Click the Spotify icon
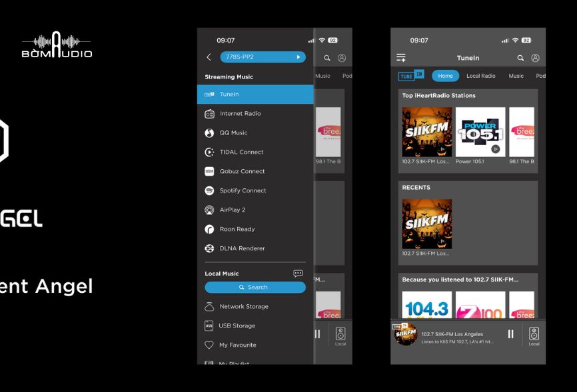Viewport: 577px width, 392px height. (209, 190)
